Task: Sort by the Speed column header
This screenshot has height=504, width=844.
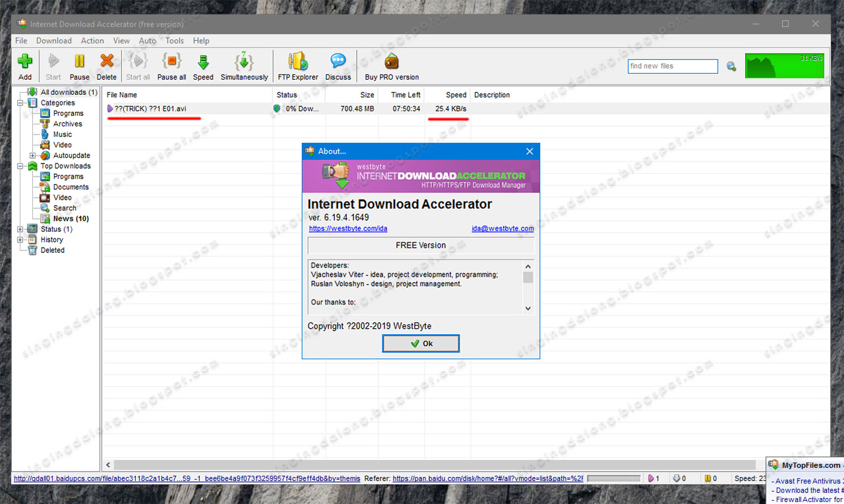Action: click(447, 95)
